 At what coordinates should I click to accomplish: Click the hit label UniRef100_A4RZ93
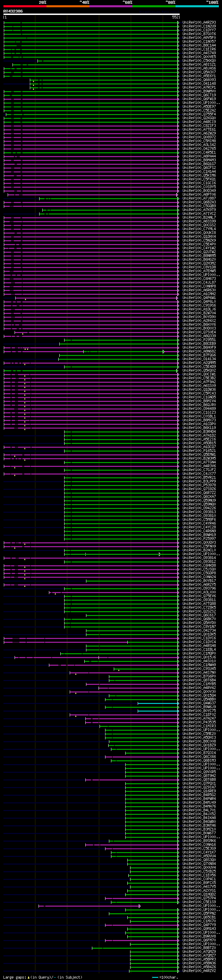click(199, 23)
